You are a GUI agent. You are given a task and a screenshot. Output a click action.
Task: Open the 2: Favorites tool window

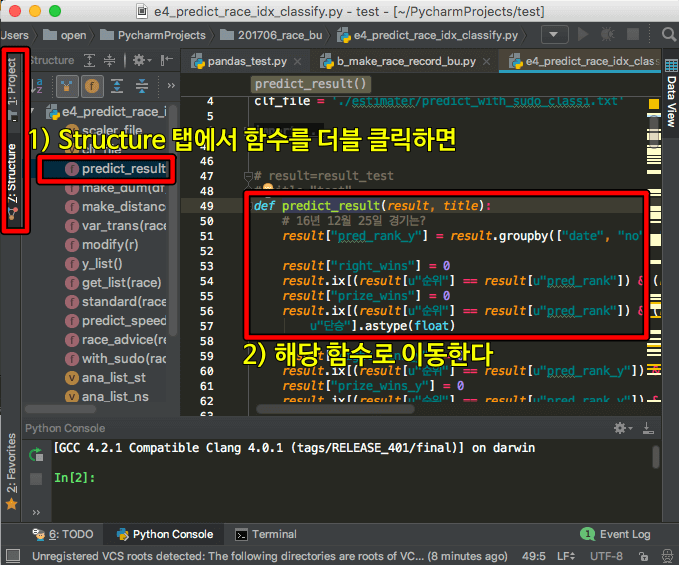coord(12,471)
